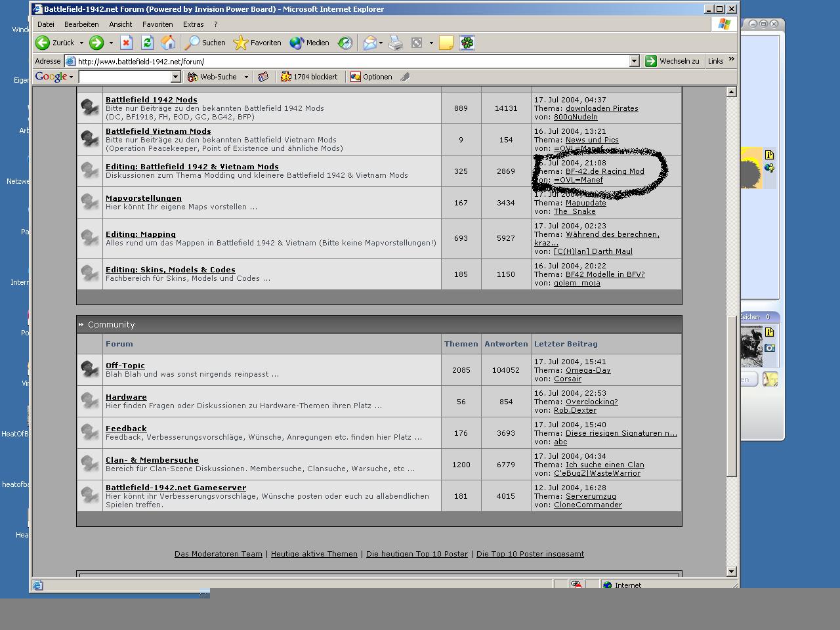Open the Battlefield-1942.net Gameserver forum

[x=176, y=488]
